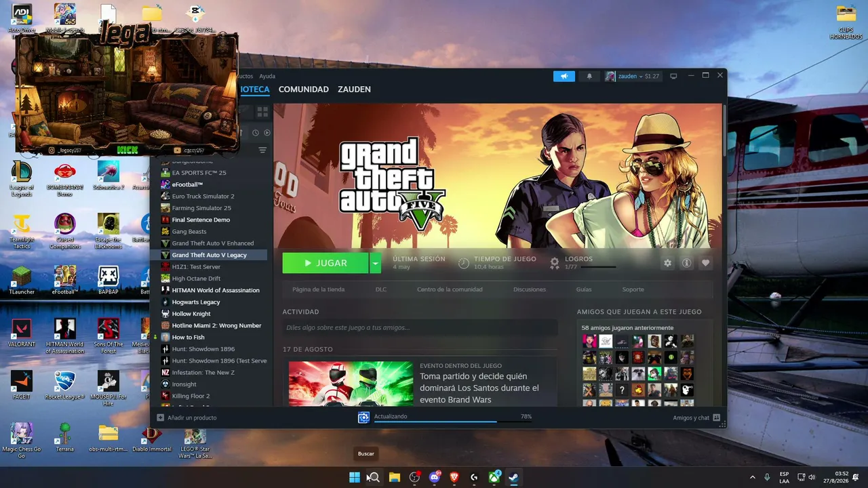Viewport: 868px width, 488px height.
Task: Open the Soporte tab
Action: [x=633, y=289]
